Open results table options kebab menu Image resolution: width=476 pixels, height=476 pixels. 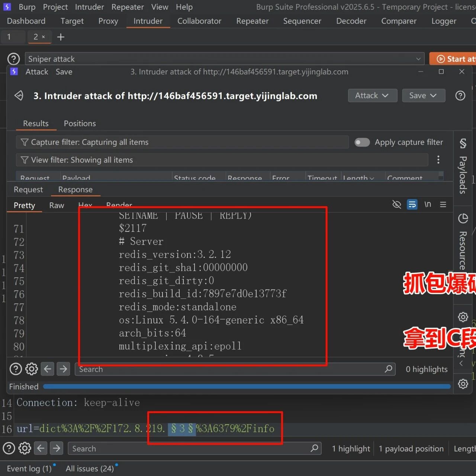click(x=438, y=160)
